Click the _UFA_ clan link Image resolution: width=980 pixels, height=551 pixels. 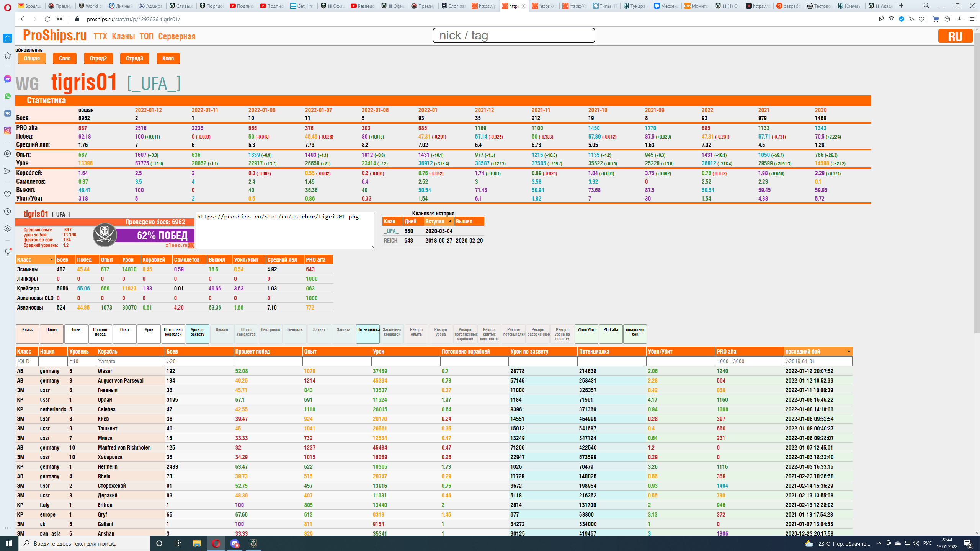(x=391, y=231)
